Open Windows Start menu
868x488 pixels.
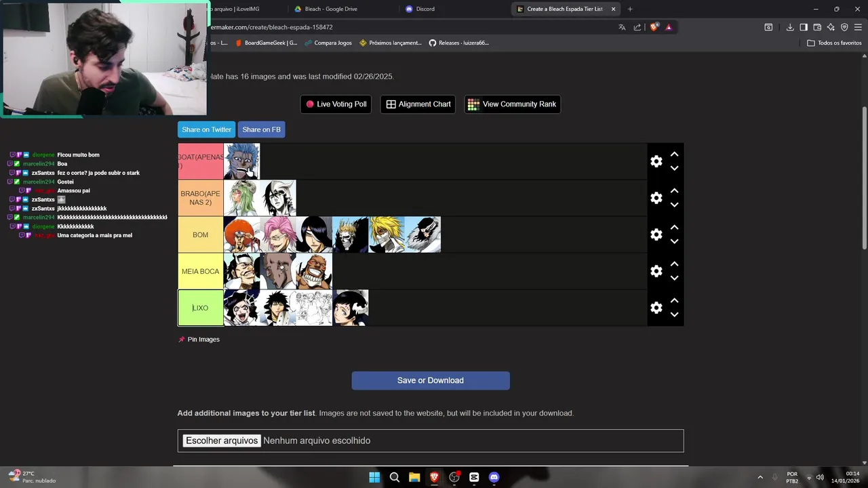(374, 477)
